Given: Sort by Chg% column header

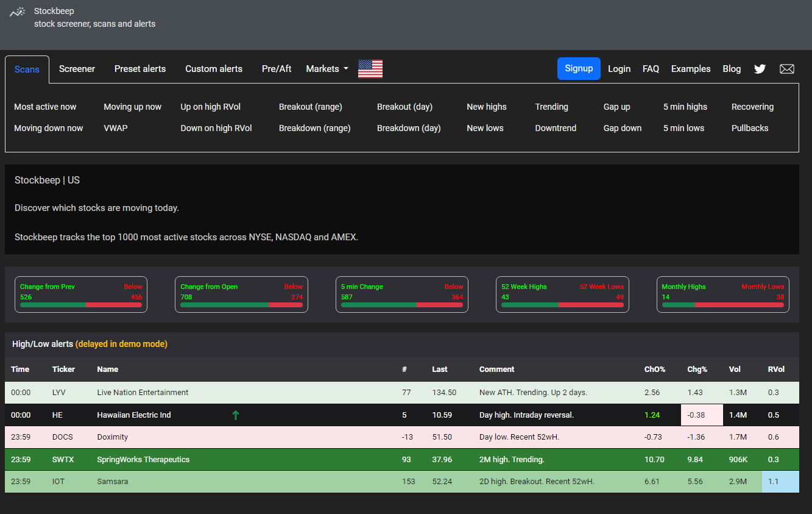Looking at the screenshot, I should [x=697, y=369].
